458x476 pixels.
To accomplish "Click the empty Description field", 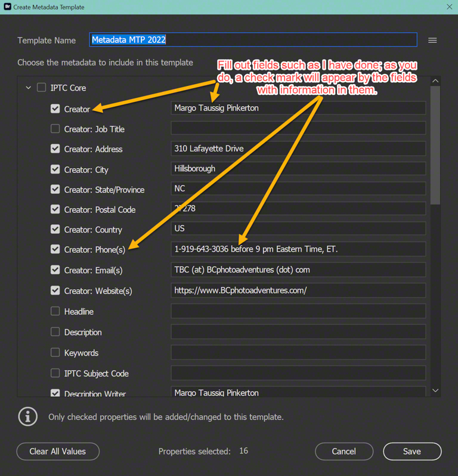I will tap(298, 332).
